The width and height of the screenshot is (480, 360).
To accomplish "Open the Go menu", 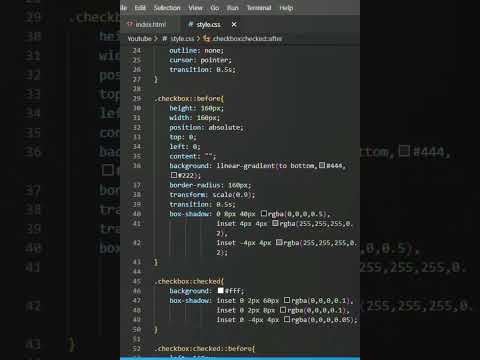I will click(x=215, y=8).
